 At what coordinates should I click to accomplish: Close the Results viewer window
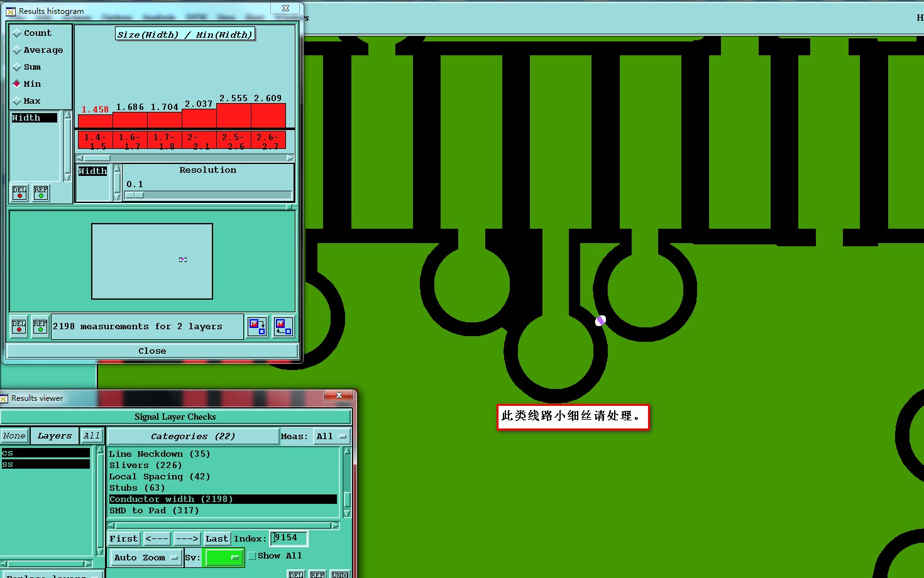pyautogui.click(x=339, y=395)
